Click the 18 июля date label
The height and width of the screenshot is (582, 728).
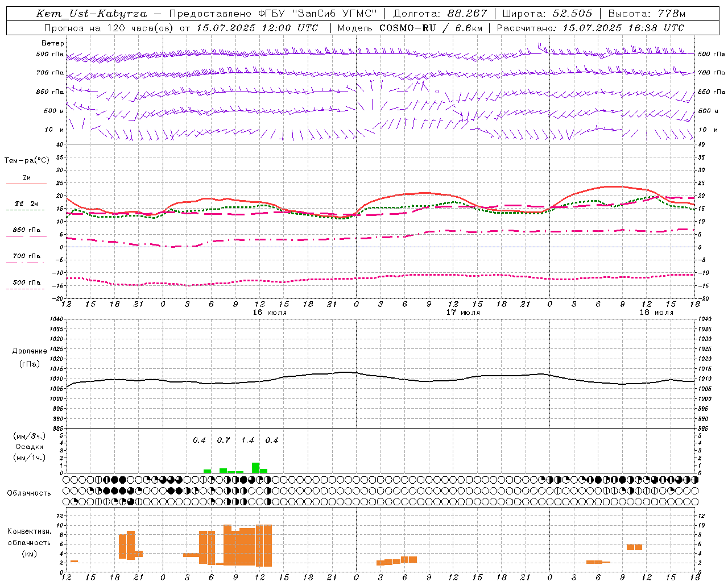[656, 313]
